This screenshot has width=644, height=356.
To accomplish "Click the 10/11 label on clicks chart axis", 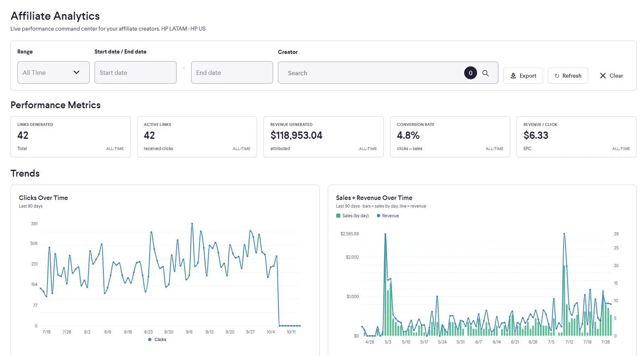I will tap(291, 332).
